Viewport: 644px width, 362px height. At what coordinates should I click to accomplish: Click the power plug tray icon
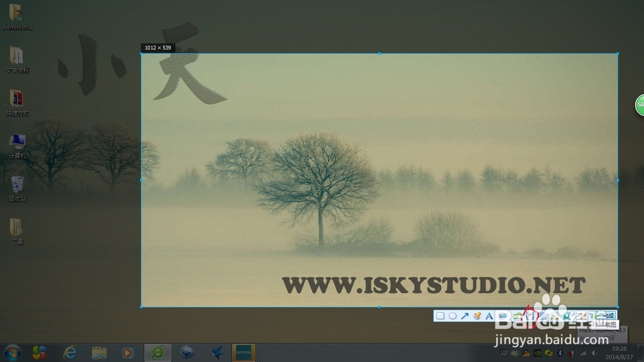[571, 353]
